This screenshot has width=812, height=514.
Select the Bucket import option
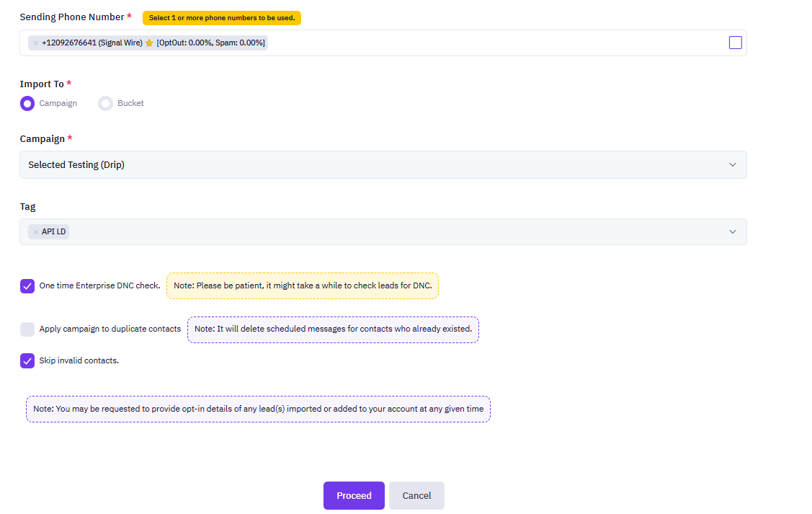click(x=105, y=103)
